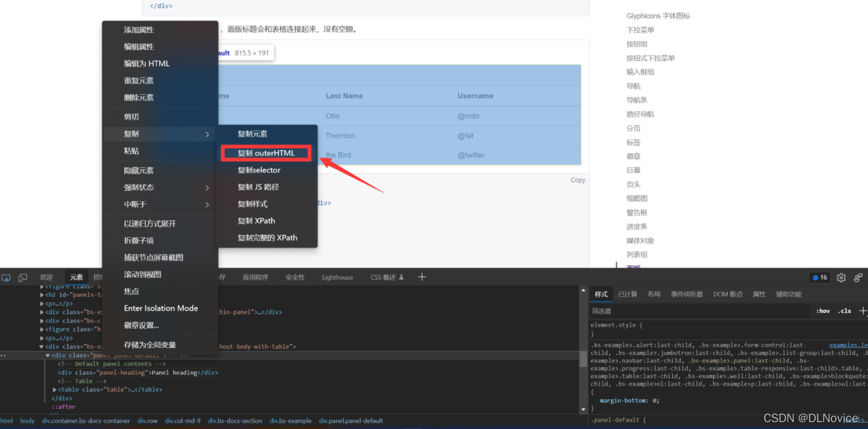This screenshot has height=429, width=868.
Task: Choose 折叠子项 menu entry
Action: click(x=139, y=241)
